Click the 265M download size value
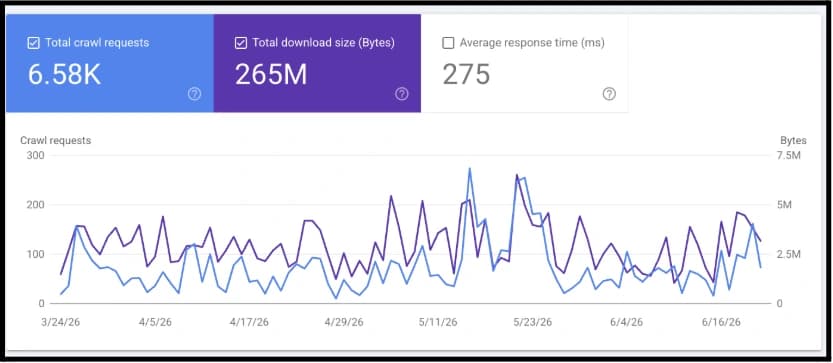 (x=271, y=74)
